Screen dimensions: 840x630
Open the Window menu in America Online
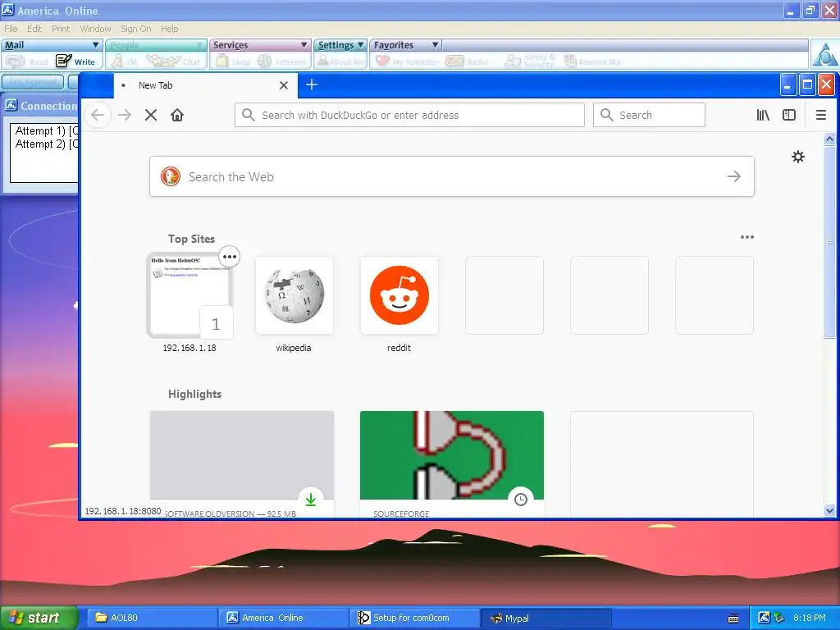(95, 29)
